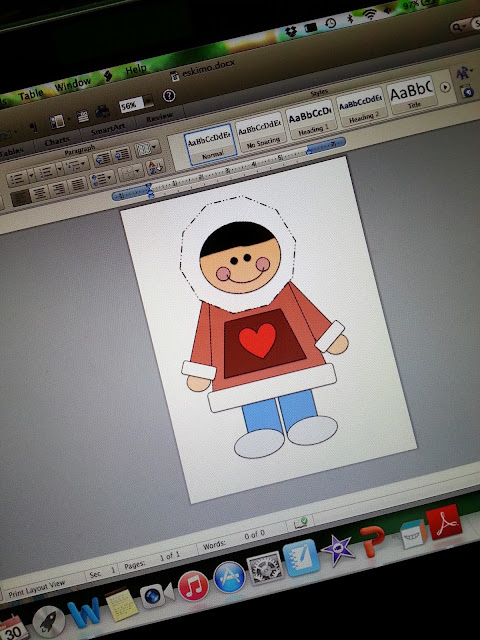This screenshot has height=640, width=480.
Task: Select the Normal style
Action: (x=211, y=143)
